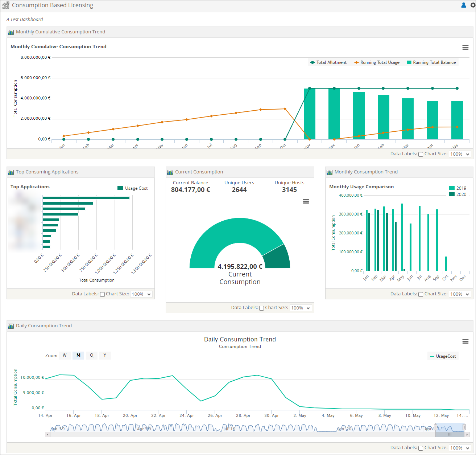
Task: Click the Daily Consumption Trend panel icon
Action: click(11, 326)
